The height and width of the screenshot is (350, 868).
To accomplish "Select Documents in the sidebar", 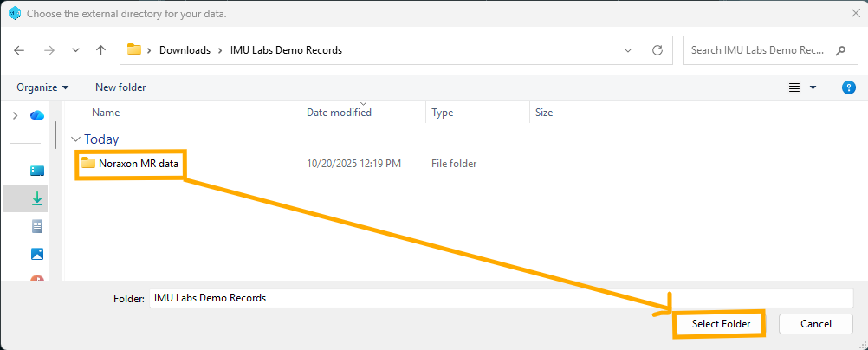I will 37,226.
